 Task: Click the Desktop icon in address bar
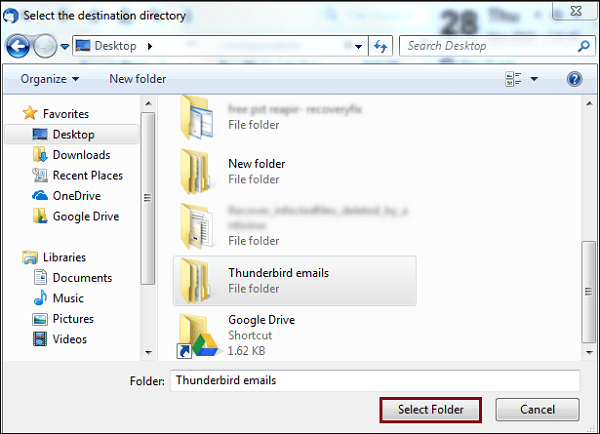coord(83,46)
